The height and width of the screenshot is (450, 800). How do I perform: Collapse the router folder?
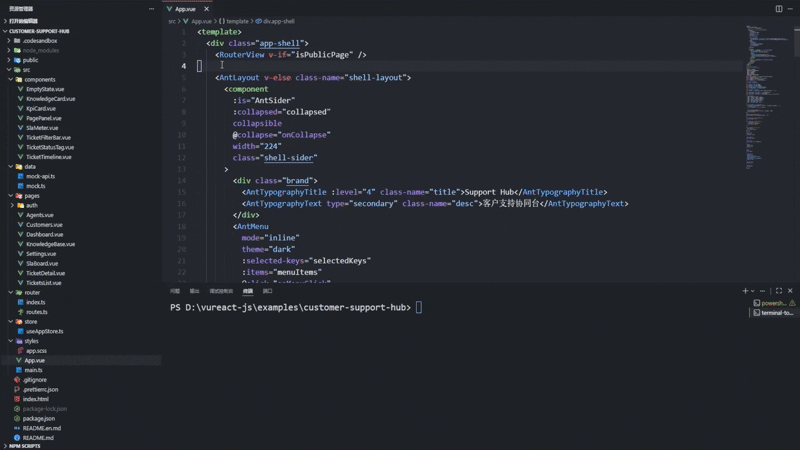click(x=11, y=293)
